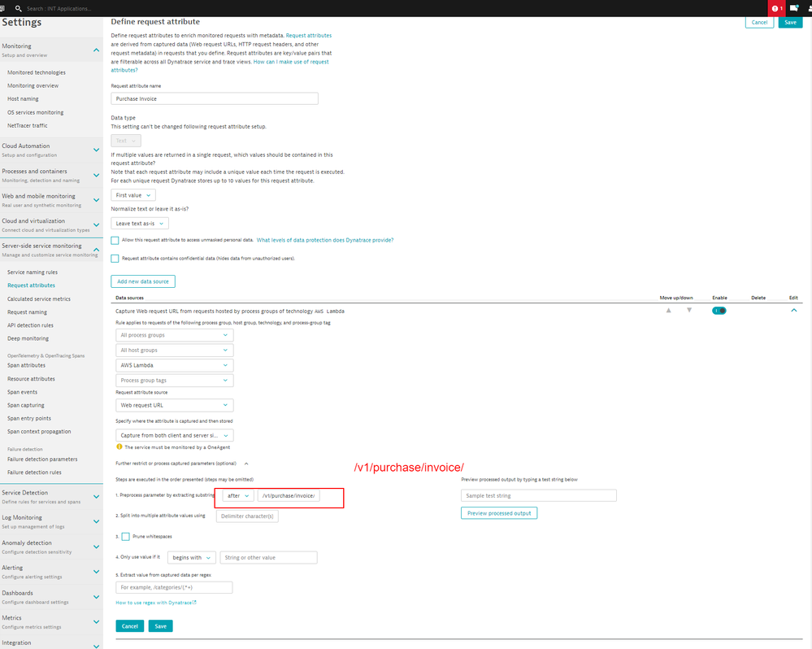Collapse the Monitoring section chevron in sidebar

(96, 50)
